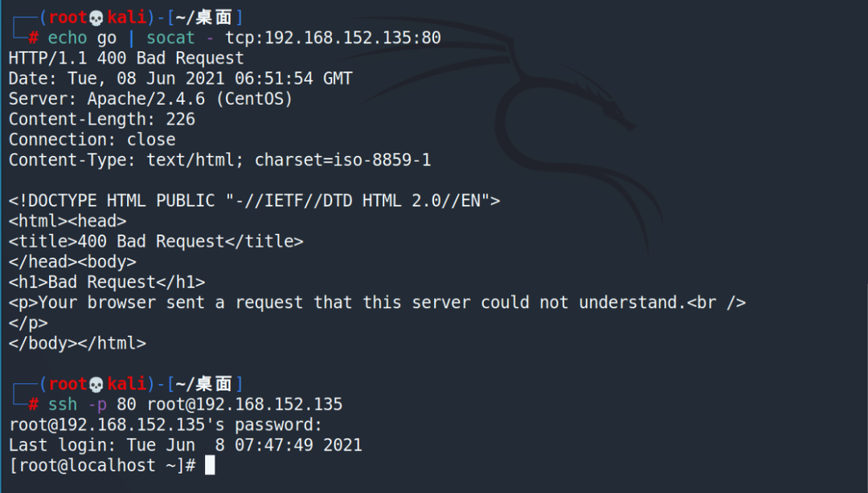
Task: Click the [root@localhost ~]# prompt
Action: click(102, 466)
